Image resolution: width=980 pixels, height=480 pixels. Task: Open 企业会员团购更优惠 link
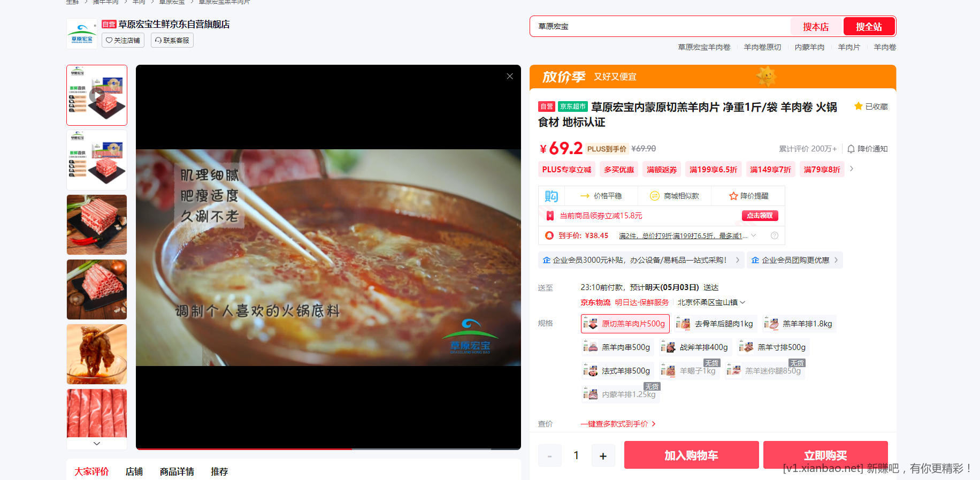(x=795, y=260)
